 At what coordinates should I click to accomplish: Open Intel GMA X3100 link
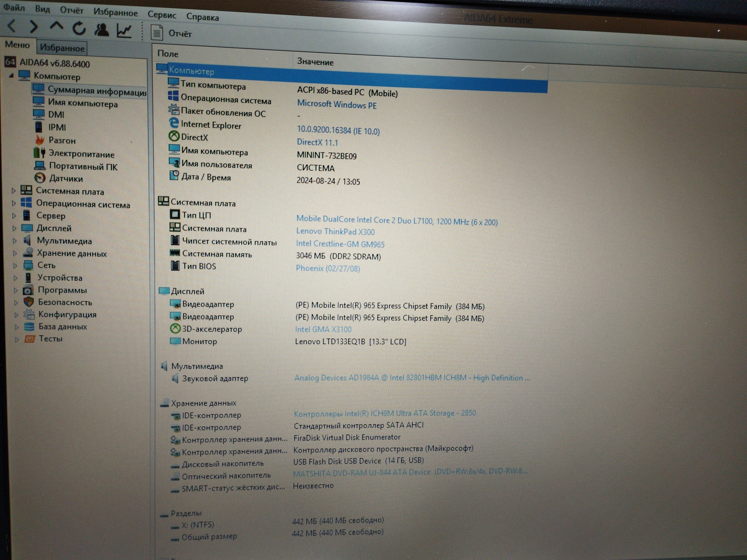click(x=323, y=329)
